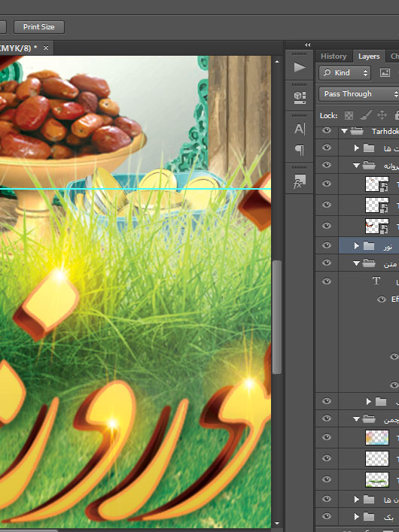Click the بک group folder icon

pyautogui.click(x=369, y=516)
